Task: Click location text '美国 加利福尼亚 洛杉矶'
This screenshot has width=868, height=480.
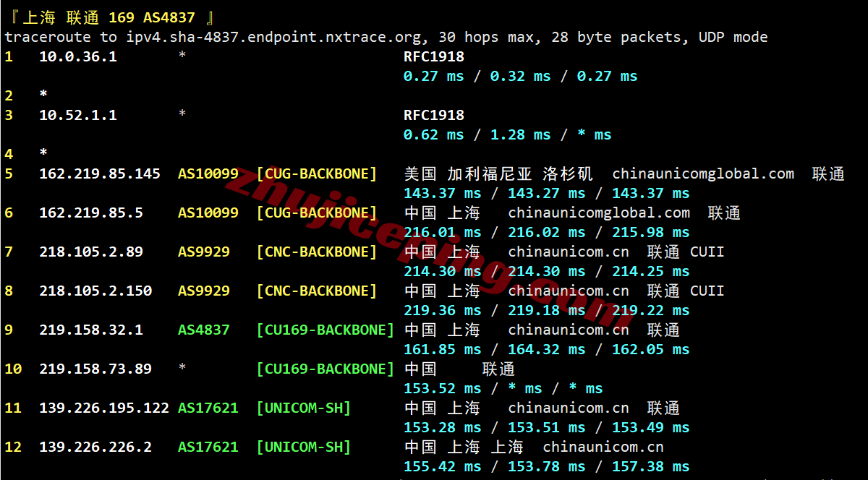Action: [x=498, y=173]
